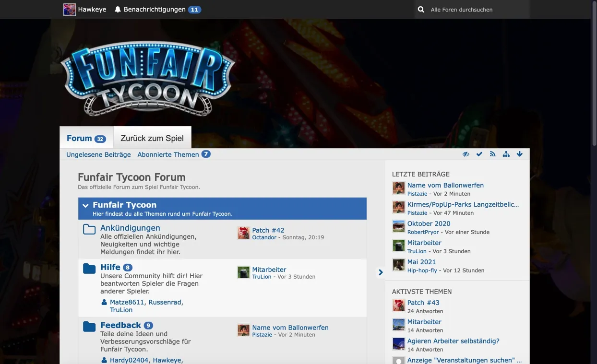
Task: Open the Hawkeye user menu
Action: click(x=85, y=10)
